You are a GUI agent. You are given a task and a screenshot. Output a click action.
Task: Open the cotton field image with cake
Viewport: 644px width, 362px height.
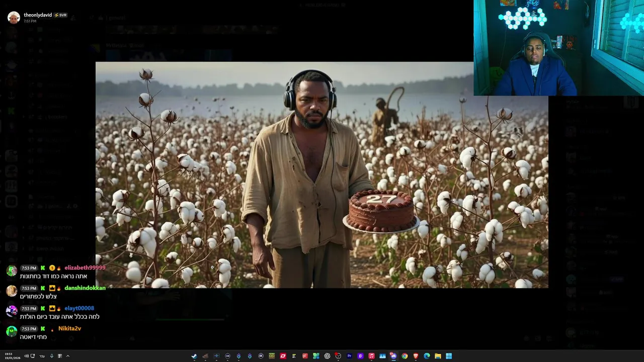(x=322, y=175)
